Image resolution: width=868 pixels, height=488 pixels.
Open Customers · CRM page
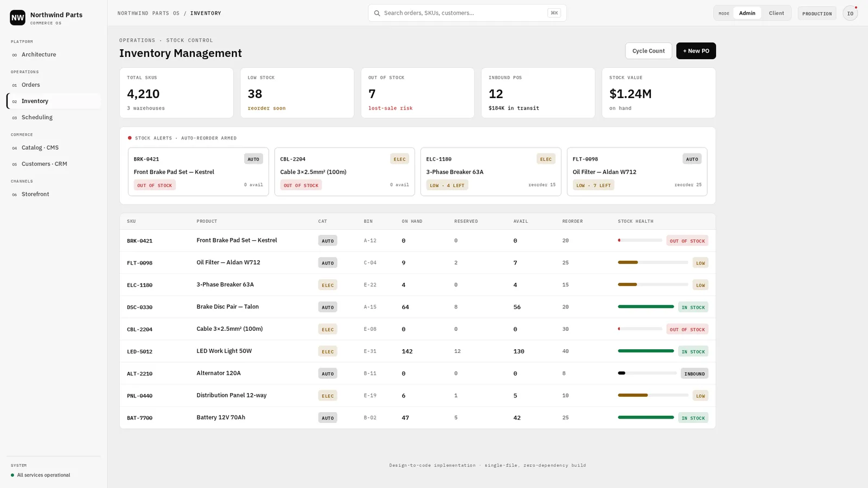tap(53, 164)
